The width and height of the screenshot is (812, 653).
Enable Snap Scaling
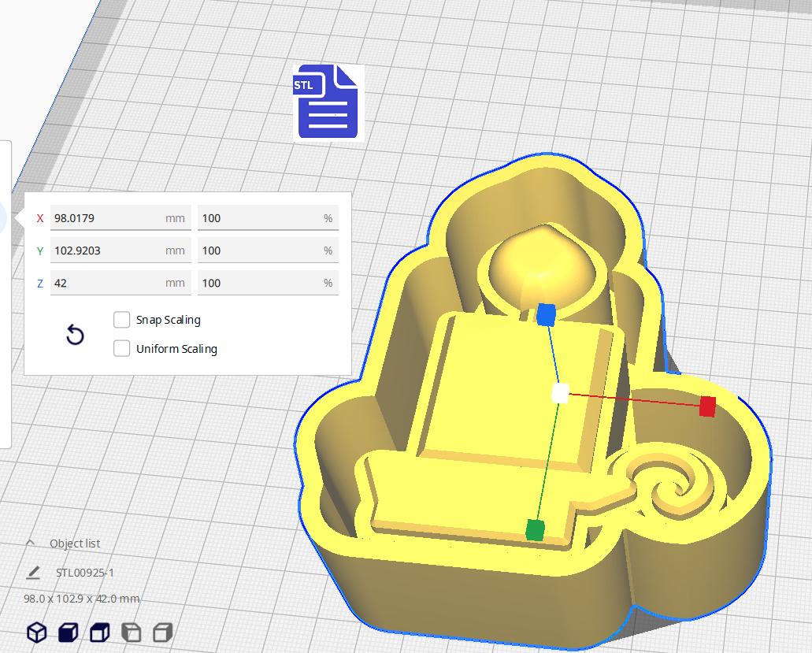coord(122,319)
